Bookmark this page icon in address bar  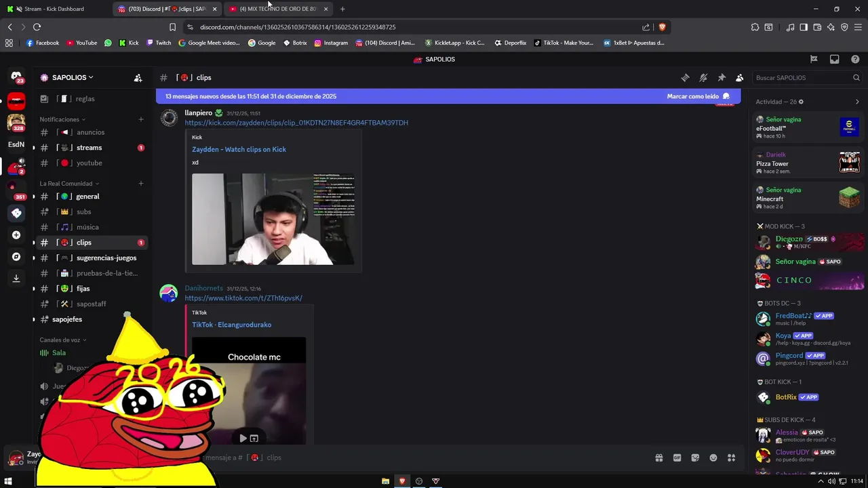coord(172,27)
